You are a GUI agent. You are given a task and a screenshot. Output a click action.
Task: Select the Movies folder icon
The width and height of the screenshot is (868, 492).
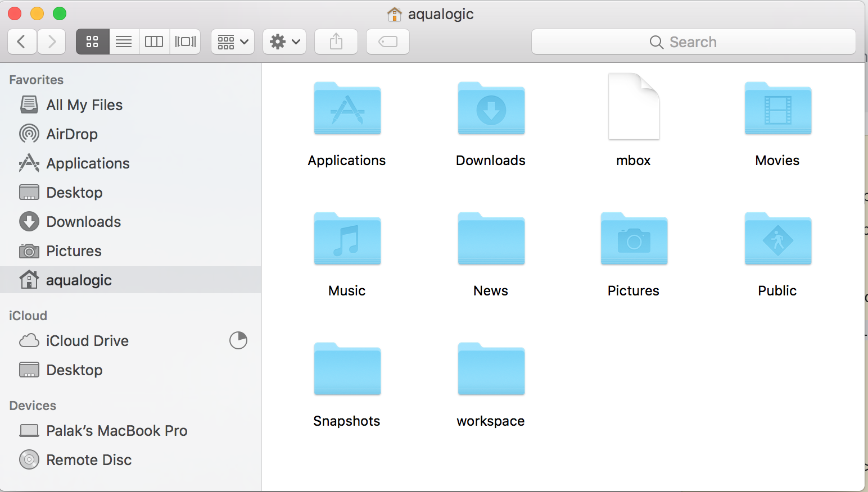[777, 109]
